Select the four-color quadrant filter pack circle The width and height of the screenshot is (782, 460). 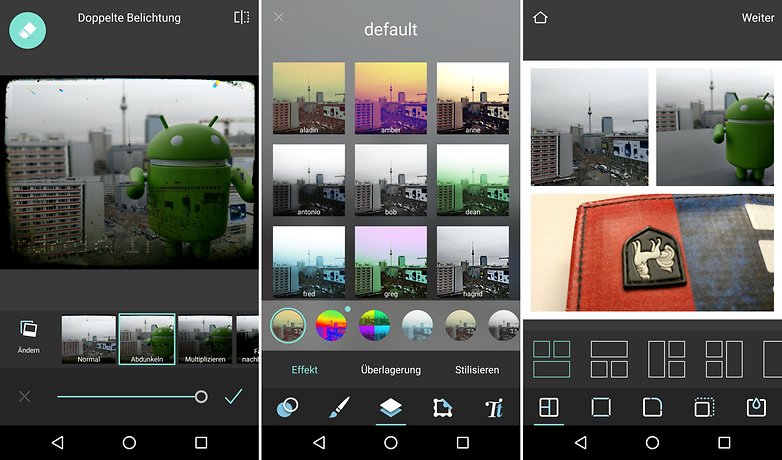[374, 325]
